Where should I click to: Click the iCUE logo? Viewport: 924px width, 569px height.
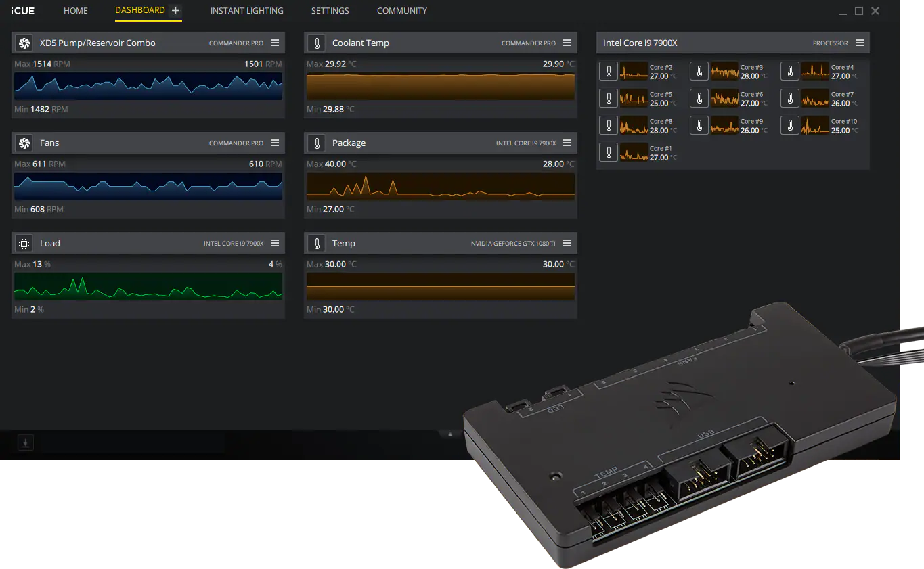(23, 11)
